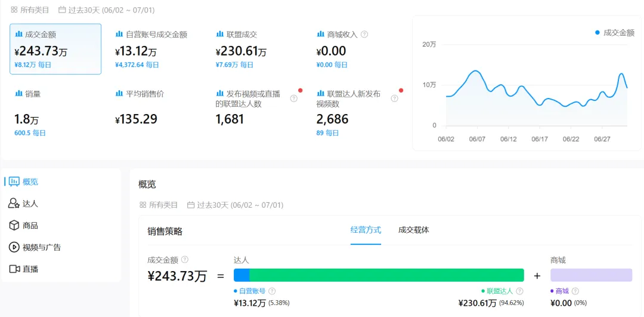The image size is (644, 317).
Task: Click bar chart icon on 平均销售价 card
Action: pyautogui.click(x=119, y=94)
